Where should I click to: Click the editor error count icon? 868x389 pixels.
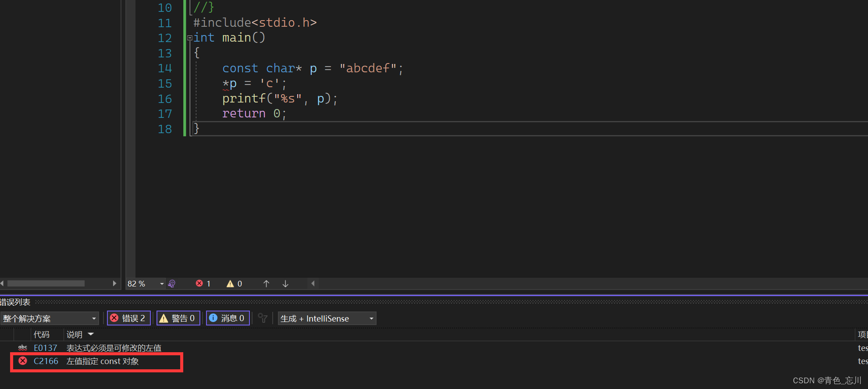(199, 283)
